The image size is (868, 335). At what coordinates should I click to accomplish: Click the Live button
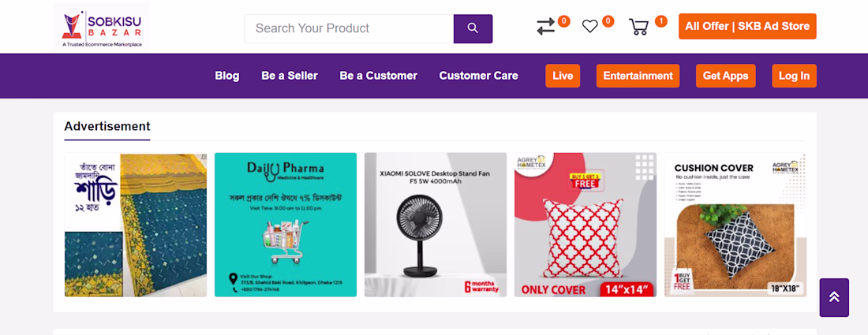click(x=563, y=76)
